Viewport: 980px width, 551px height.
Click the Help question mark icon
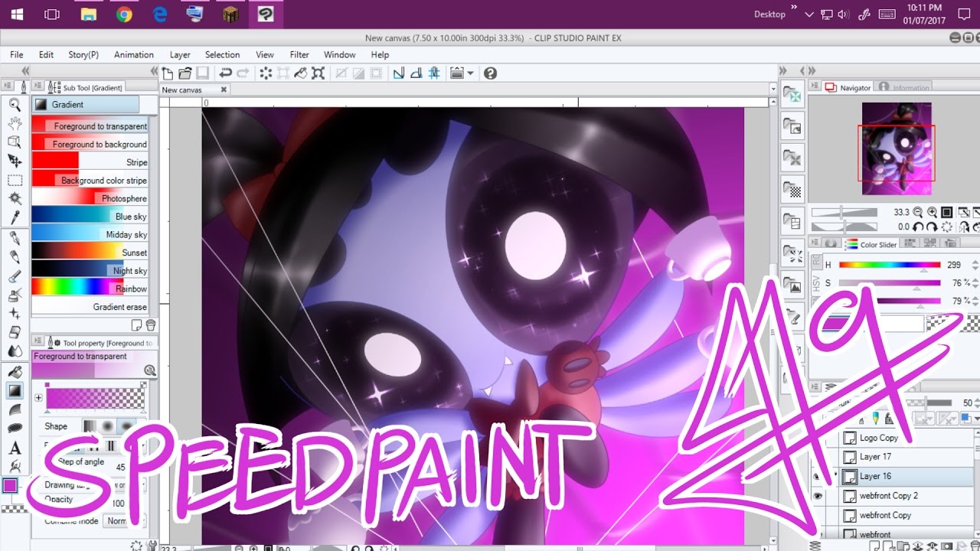tap(491, 73)
